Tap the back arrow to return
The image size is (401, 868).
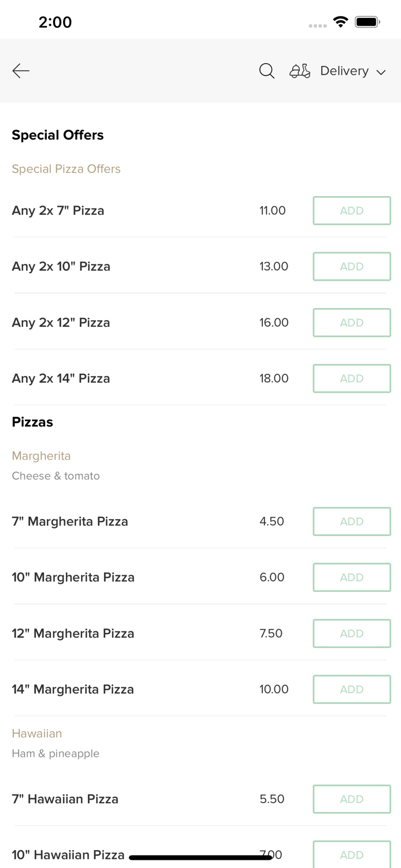coord(21,71)
